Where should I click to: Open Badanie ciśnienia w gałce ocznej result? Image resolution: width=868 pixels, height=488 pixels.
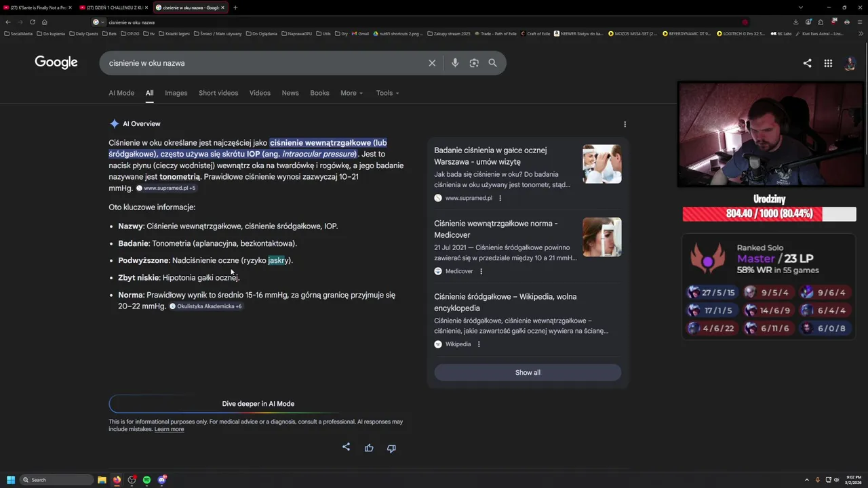tap(490, 156)
